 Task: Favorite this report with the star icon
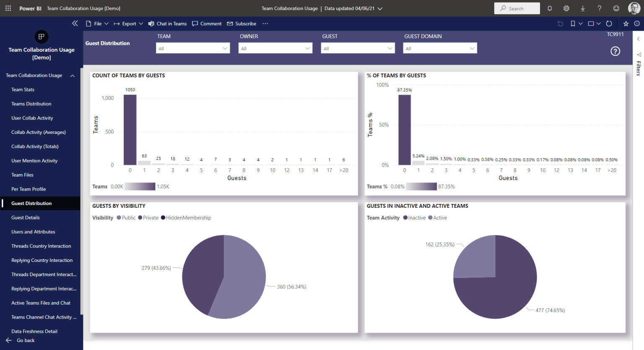626,24
